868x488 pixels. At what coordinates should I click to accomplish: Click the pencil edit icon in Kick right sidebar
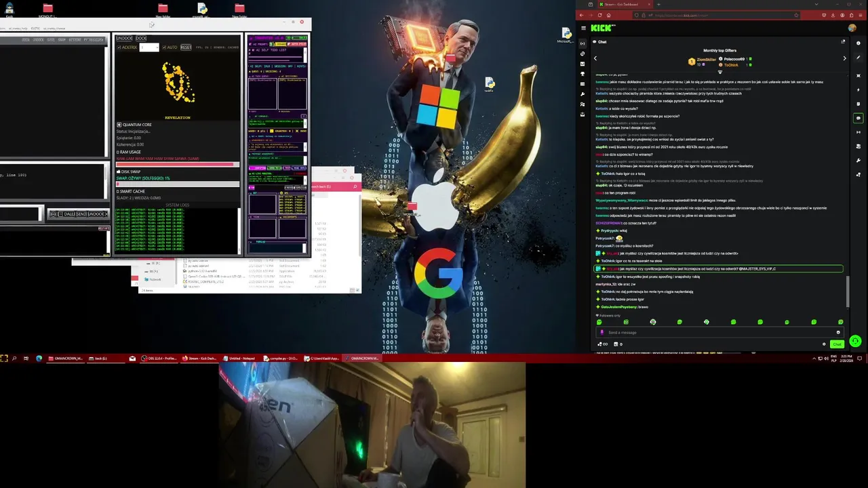click(859, 58)
